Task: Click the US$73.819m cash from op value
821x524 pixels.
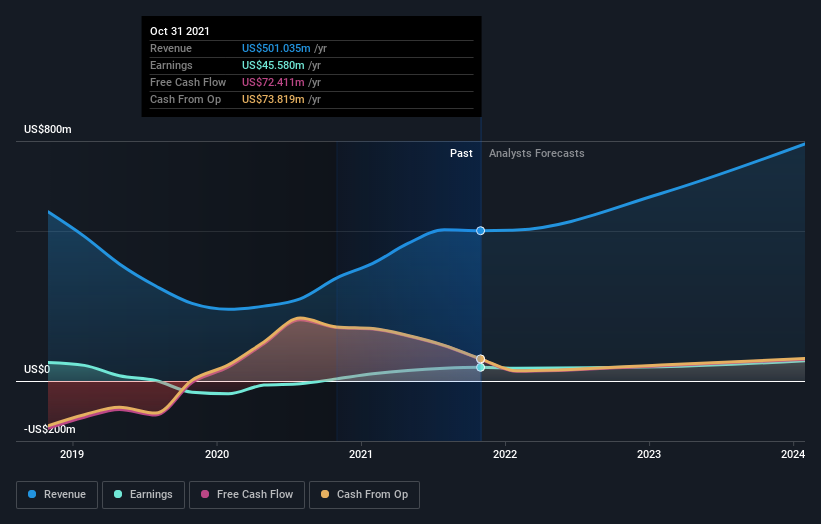Action: [x=273, y=99]
